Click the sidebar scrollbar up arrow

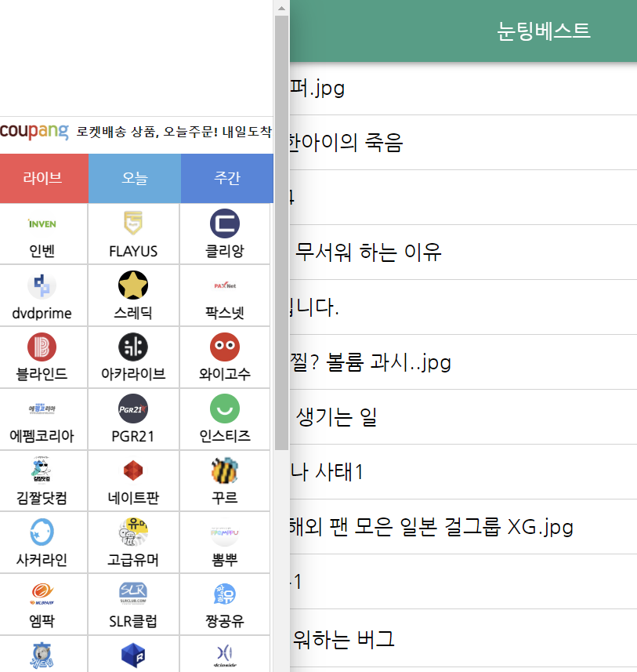click(281, 8)
